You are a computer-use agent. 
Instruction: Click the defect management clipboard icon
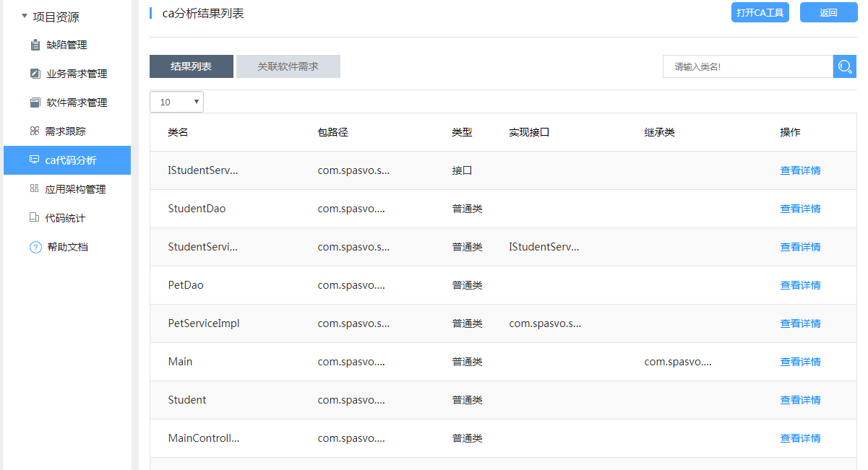pos(35,45)
